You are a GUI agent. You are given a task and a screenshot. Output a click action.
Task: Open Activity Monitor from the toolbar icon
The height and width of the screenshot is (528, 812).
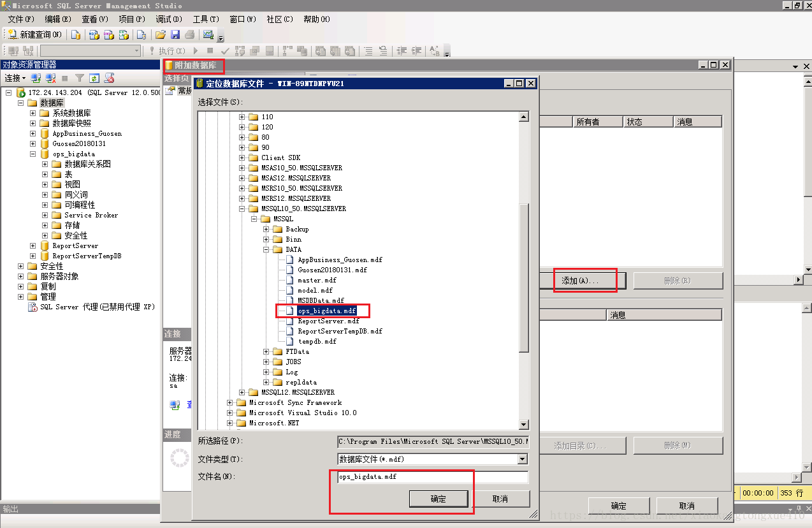click(208, 34)
